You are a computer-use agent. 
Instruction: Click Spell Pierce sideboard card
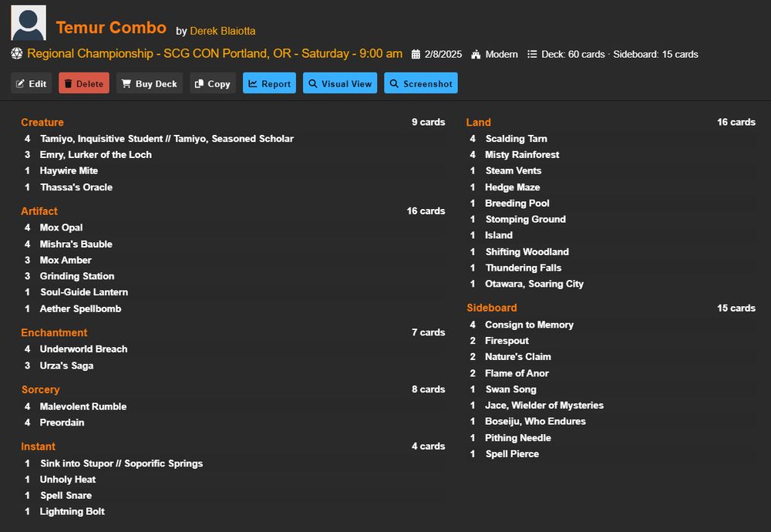513,454
